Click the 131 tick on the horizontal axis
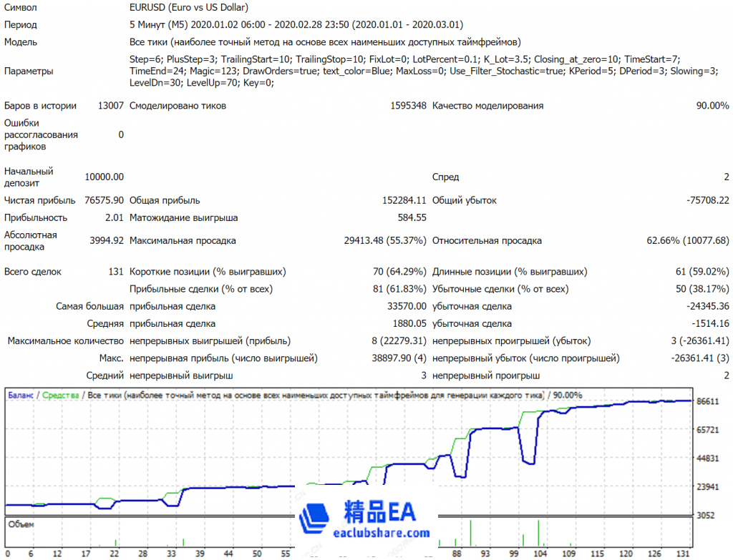Image resolution: width=733 pixels, height=560 pixels. click(684, 554)
